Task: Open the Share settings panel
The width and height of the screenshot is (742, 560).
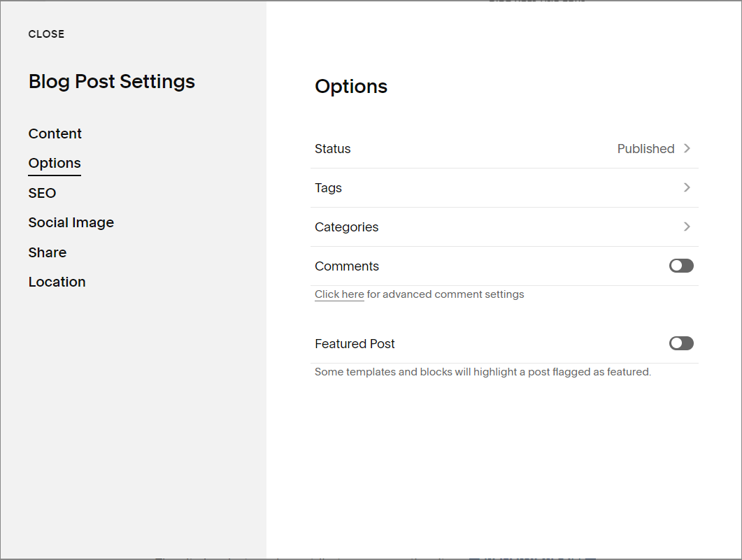Action: [47, 252]
